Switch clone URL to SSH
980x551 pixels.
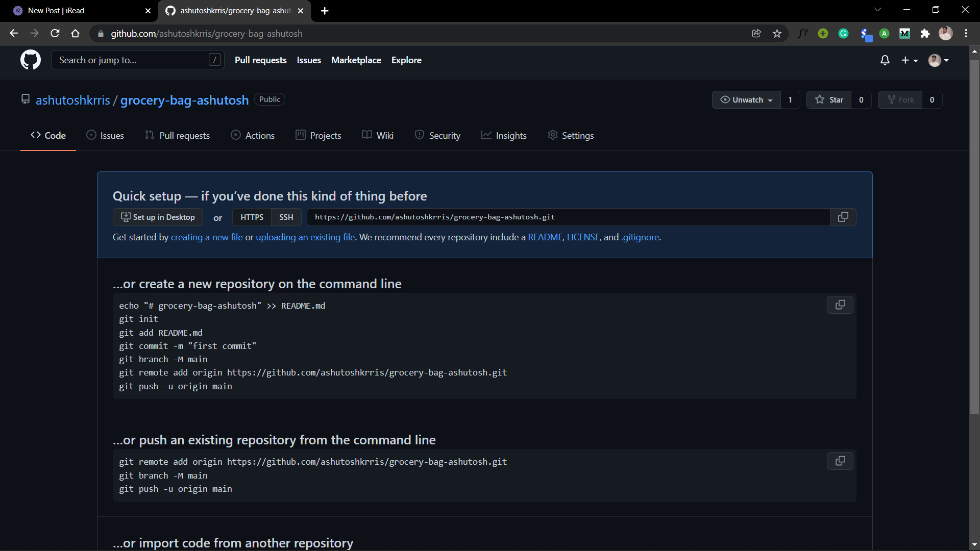tap(286, 217)
